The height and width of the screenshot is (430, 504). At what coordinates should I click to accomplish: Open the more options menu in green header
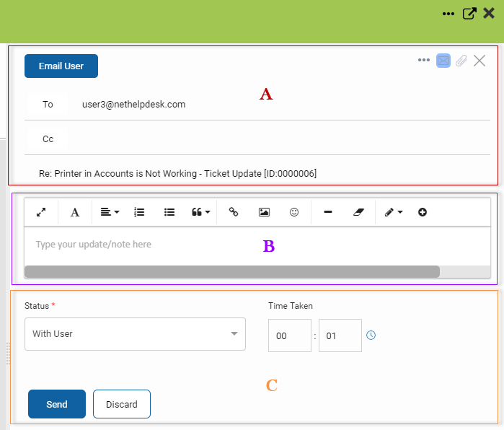448,14
